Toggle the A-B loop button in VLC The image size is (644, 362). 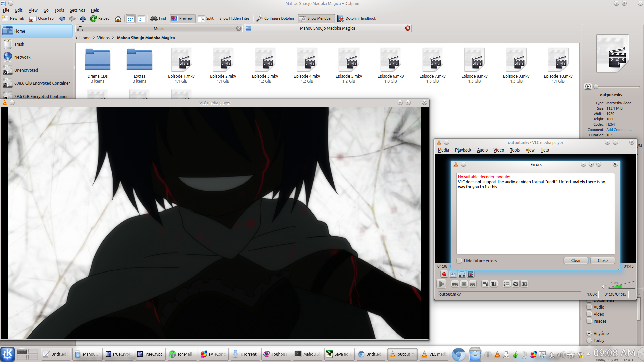coord(462,274)
